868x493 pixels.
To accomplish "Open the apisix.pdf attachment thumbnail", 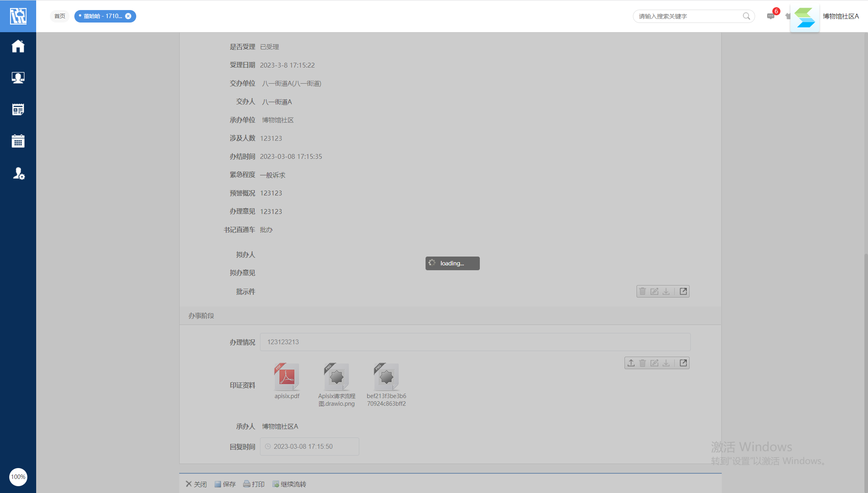I will point(287,377).
